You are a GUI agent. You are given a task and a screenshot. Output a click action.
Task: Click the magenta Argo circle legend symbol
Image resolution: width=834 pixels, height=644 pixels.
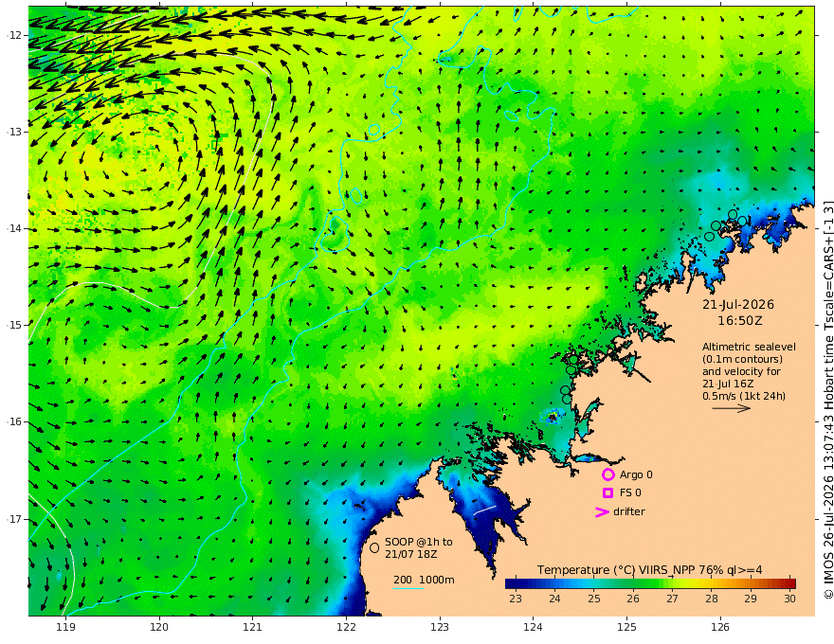pos(607,474)
